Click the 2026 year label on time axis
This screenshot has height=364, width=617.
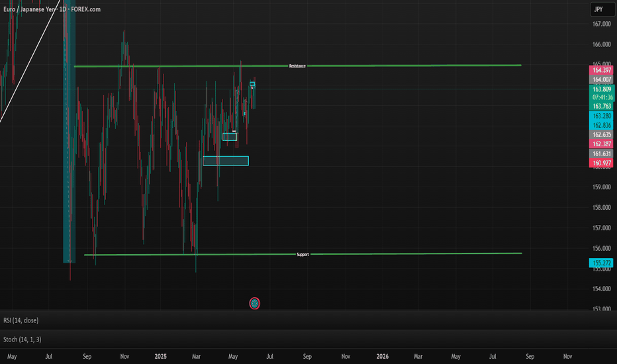[x=383, y=357]
